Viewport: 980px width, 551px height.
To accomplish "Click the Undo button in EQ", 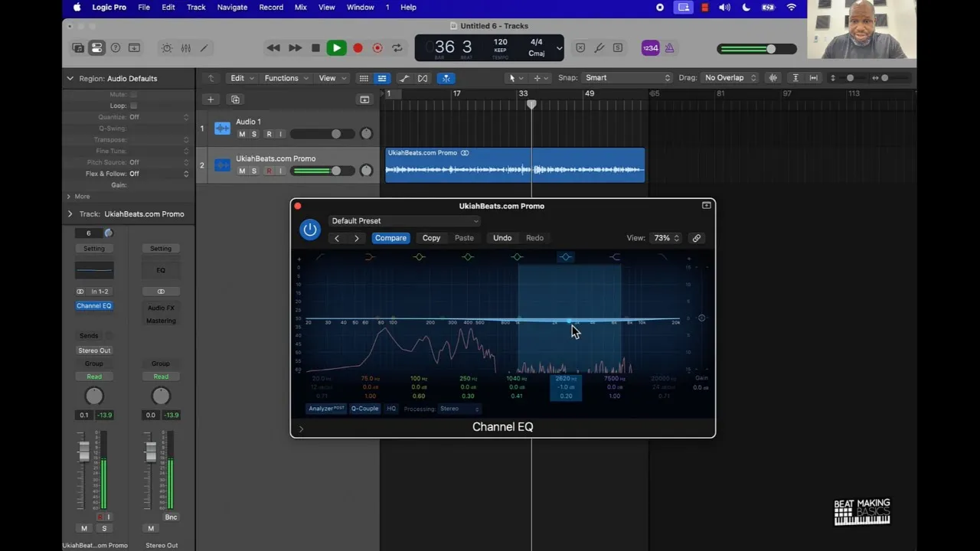I will 502,238.
